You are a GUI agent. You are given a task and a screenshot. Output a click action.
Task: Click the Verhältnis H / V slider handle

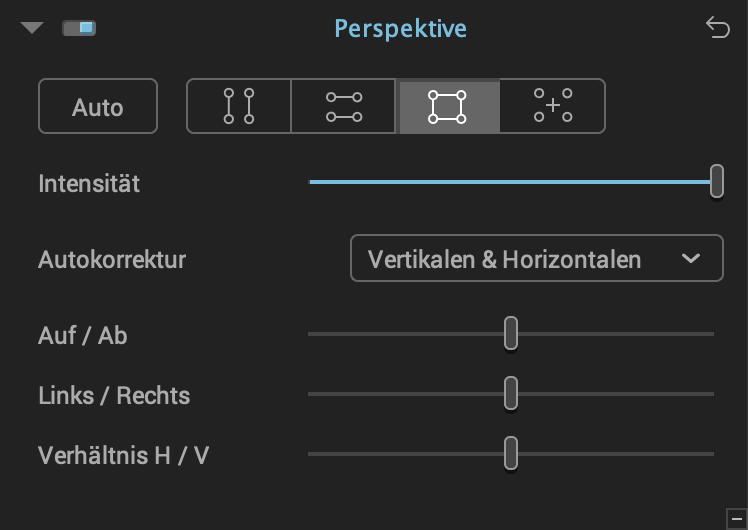coord(511,453)
